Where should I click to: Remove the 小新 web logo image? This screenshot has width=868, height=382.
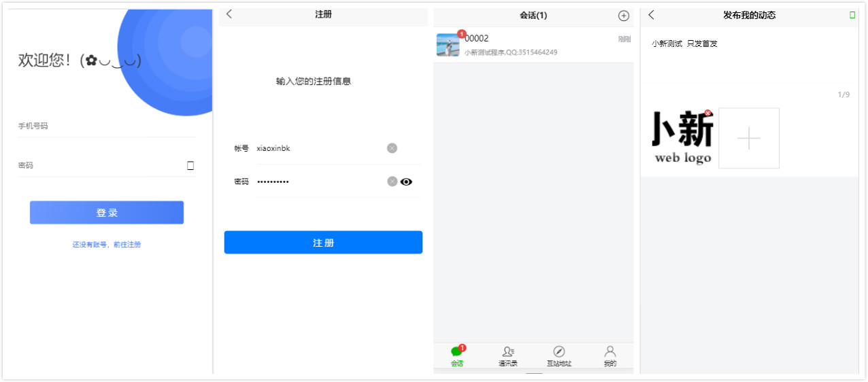click(x=708, y=113)
